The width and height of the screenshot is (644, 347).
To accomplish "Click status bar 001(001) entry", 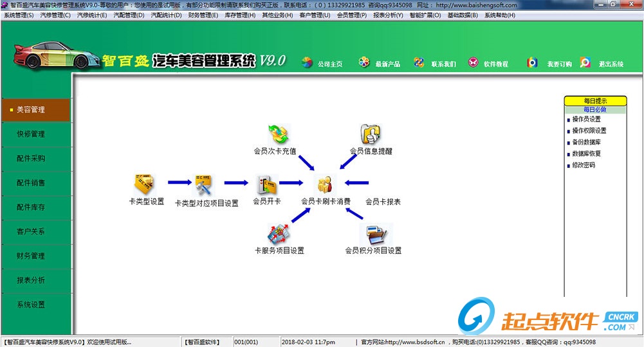I will coord(246,342).
